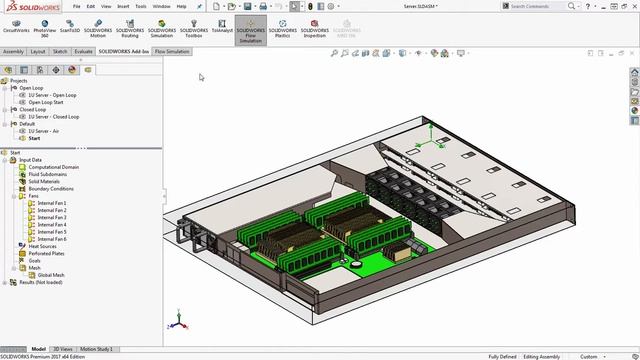Open the Insert menu
The image size is (640, 360).
coord(123,6)
